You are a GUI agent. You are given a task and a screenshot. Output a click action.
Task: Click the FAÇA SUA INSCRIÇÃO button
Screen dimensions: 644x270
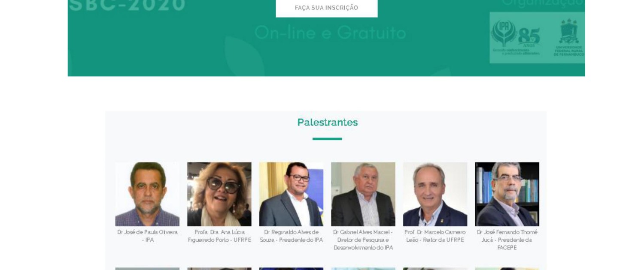[x=326, y=8]
